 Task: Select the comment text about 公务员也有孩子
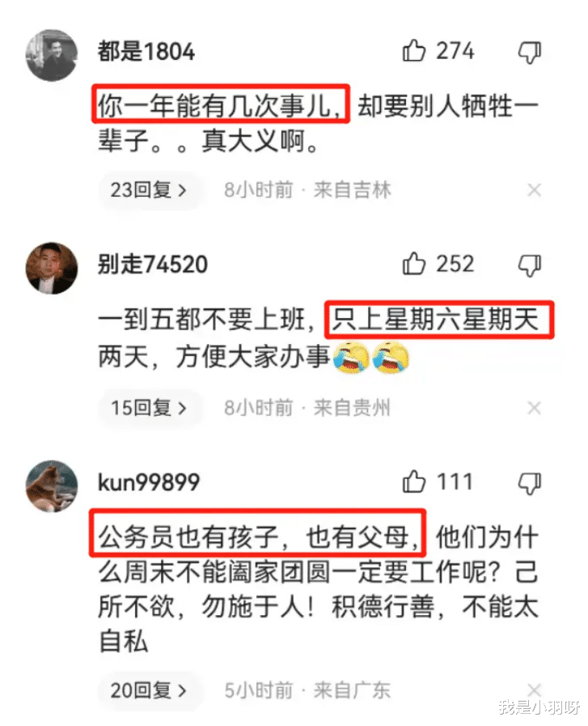(319, 589)
